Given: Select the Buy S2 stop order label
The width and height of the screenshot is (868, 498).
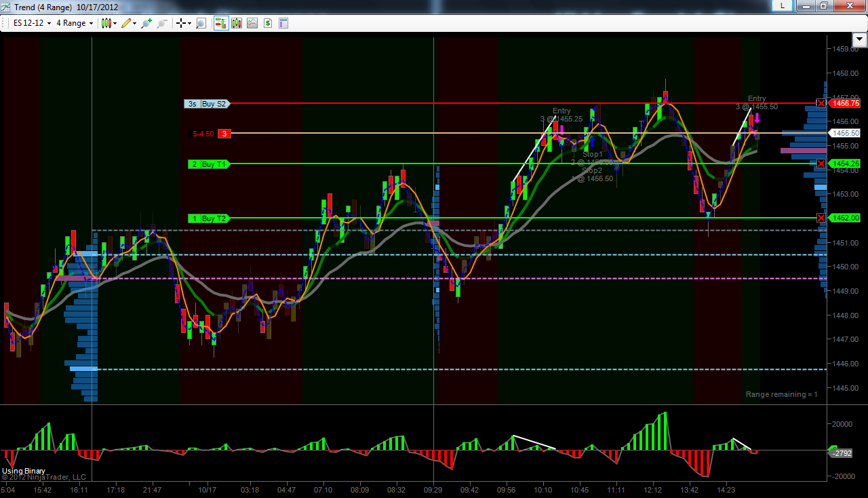Looking at the screenshot, I should (x=216, y=104).
